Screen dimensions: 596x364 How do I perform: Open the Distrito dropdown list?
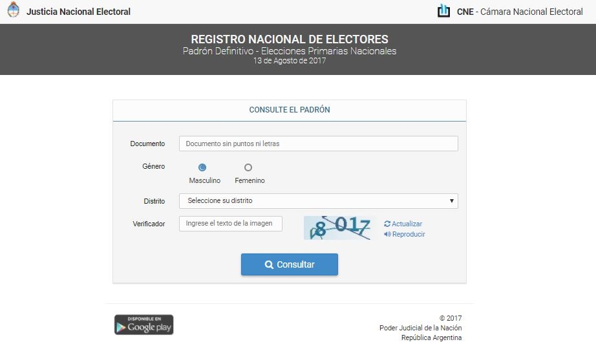318,201
